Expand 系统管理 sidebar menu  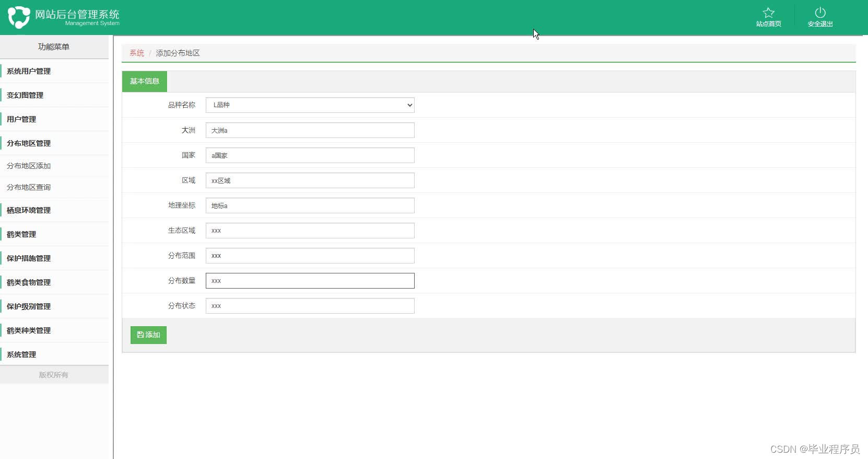tap(54, 354)
